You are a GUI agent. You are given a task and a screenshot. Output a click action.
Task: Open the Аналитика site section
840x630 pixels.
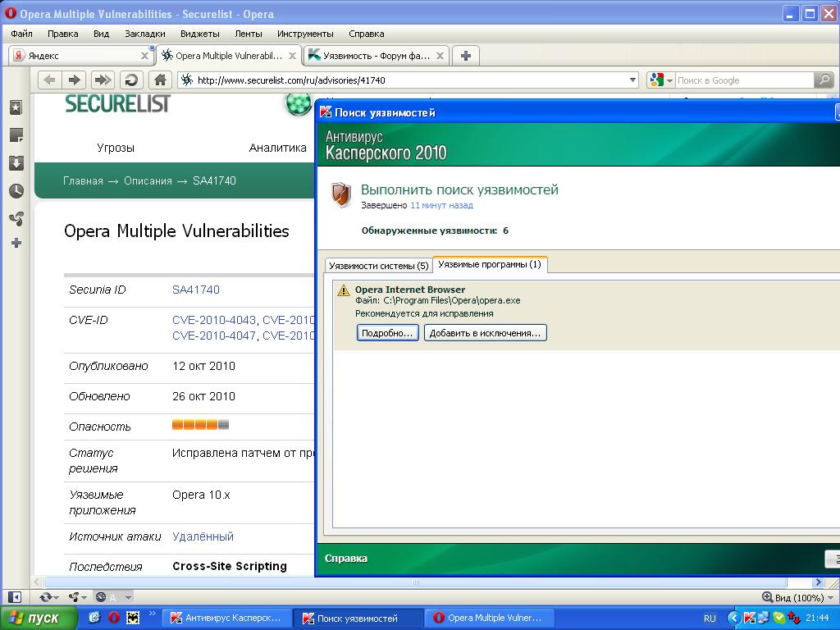pos(277,148)
